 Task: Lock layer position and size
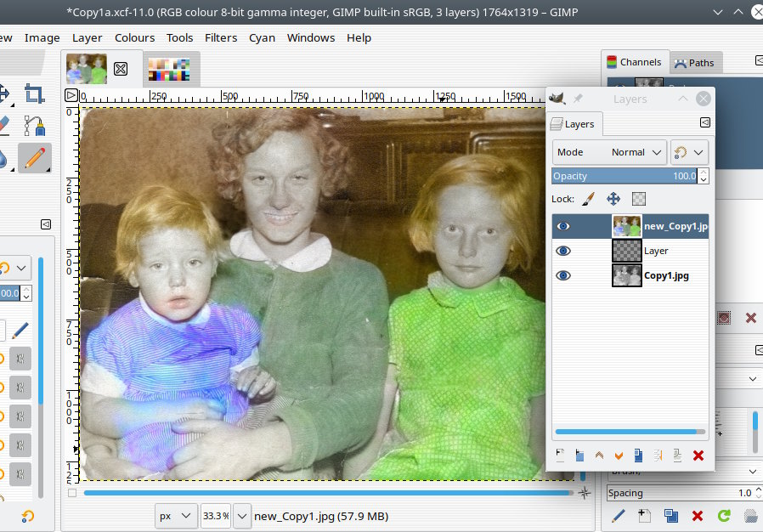(613, 199)
